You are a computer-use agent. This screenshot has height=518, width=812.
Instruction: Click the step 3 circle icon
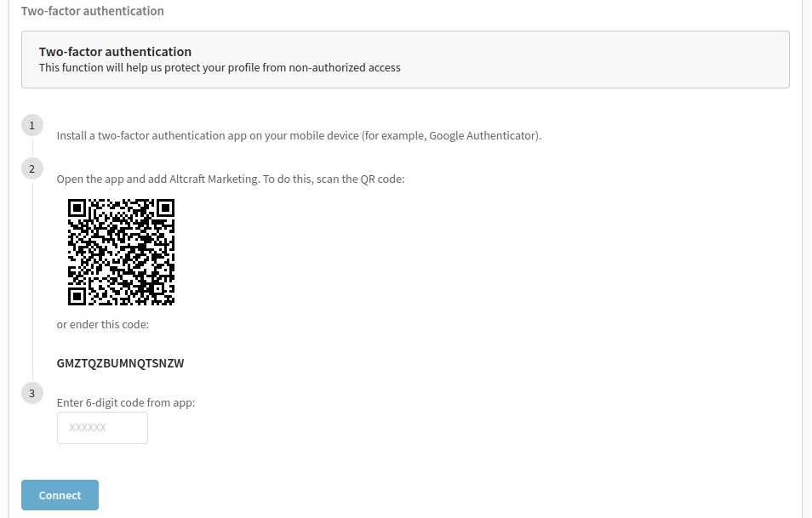32,394
